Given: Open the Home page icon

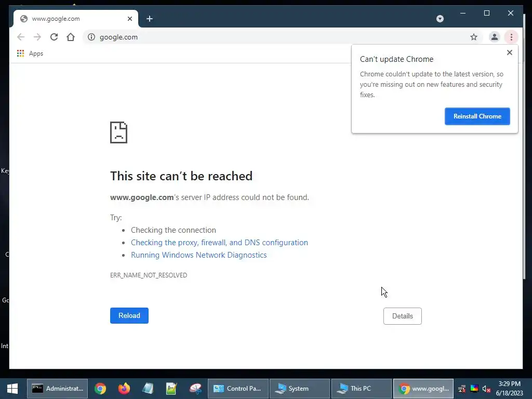Looking at the screenshot, I should (71, 37).
